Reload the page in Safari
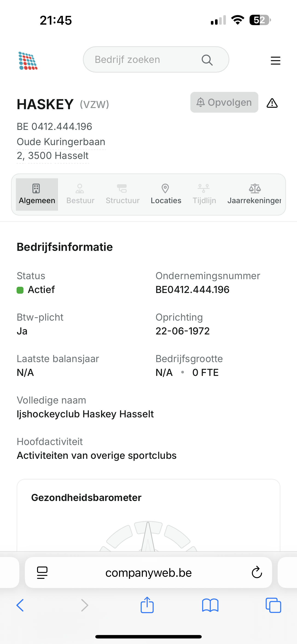 (256, 573)
